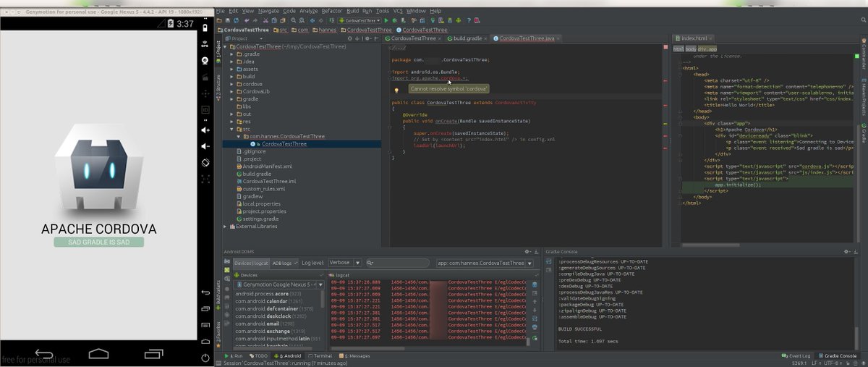This screenshot has height=367, width=868.
Task: Open the Android DDMS settings gear
Action: [x=528, y=251]
